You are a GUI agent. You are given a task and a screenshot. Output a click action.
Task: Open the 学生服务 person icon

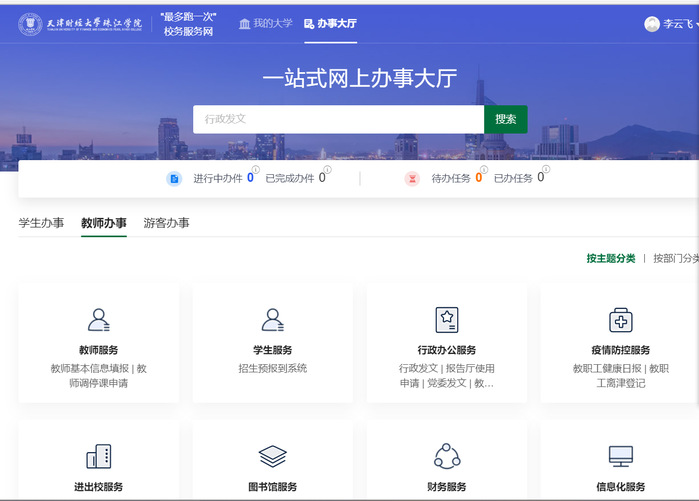(x=272, y=319)
